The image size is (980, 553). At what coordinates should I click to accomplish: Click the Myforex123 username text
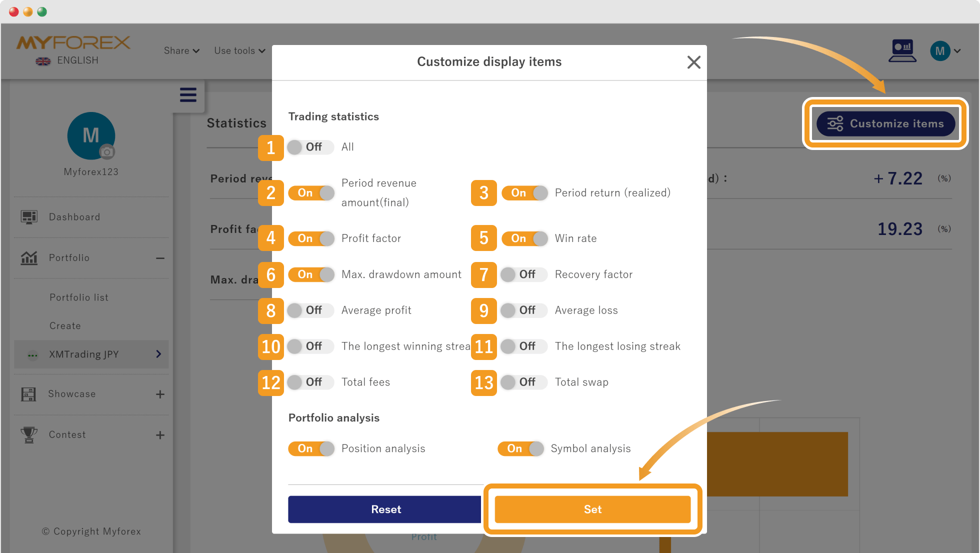point(91,172)
